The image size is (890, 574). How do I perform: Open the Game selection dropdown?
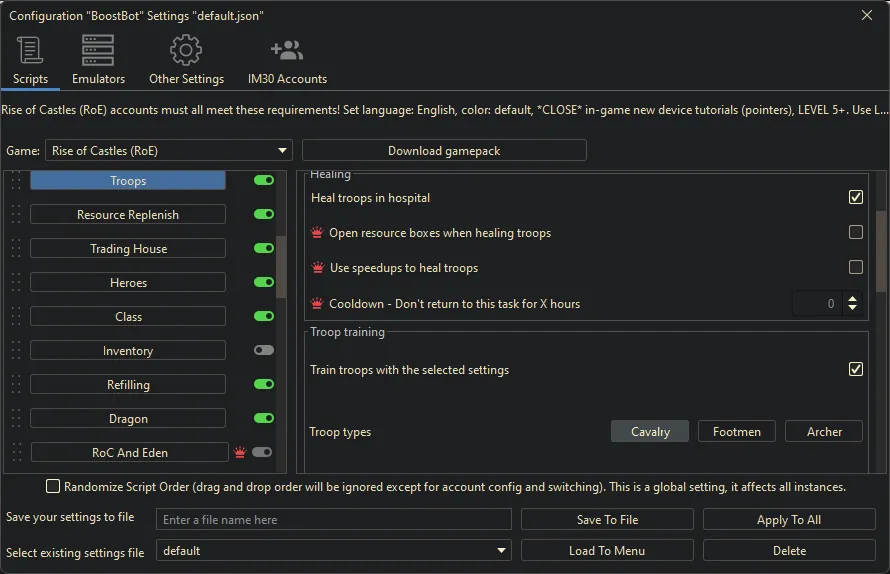[x=169, y=150]
